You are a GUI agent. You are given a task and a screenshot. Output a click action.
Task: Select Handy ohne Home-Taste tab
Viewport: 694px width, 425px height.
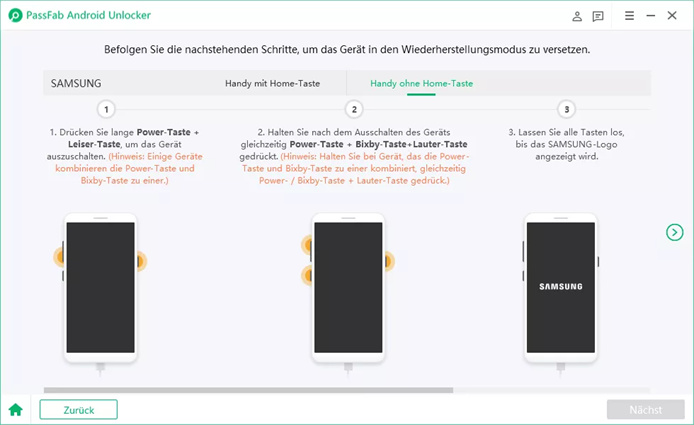coord(421,83)
